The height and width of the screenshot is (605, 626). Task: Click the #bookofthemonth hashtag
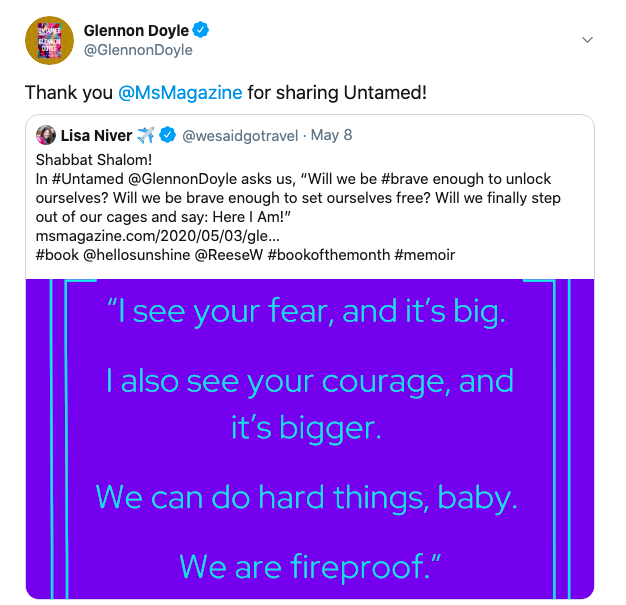[x=329, y=255]
